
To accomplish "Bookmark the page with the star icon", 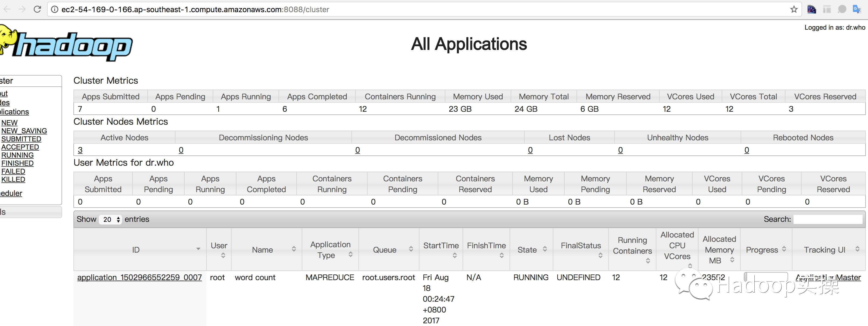I will pos(794,9).
